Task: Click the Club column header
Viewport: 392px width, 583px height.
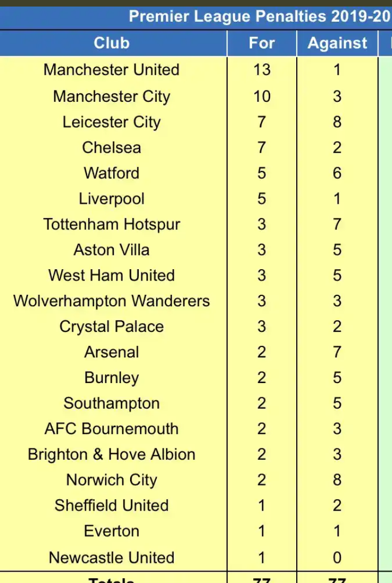Action: click(x=112, y=43)
